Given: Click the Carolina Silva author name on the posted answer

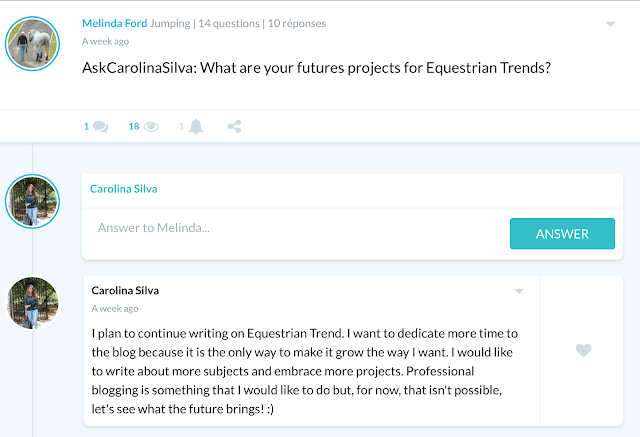Looking at the screenshot, I should [x=125, y=290].
